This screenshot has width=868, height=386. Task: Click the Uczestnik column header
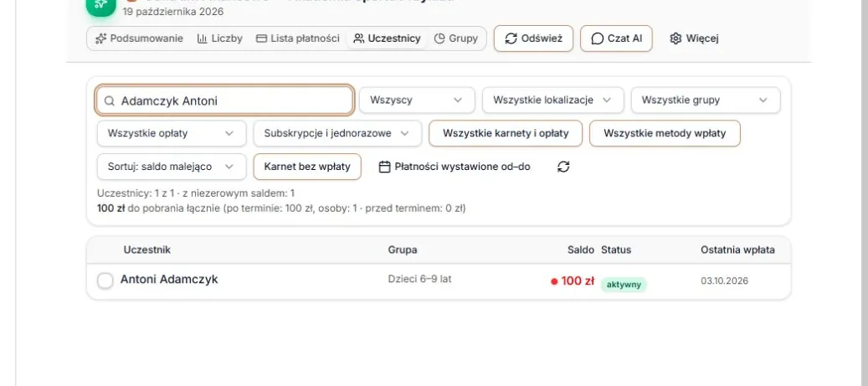pyautogui.click(x=147, y=250)
